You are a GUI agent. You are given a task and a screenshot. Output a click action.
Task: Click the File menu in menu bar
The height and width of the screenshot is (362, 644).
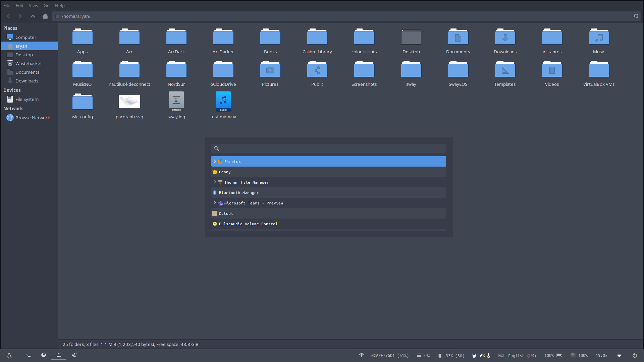point(7,5)
